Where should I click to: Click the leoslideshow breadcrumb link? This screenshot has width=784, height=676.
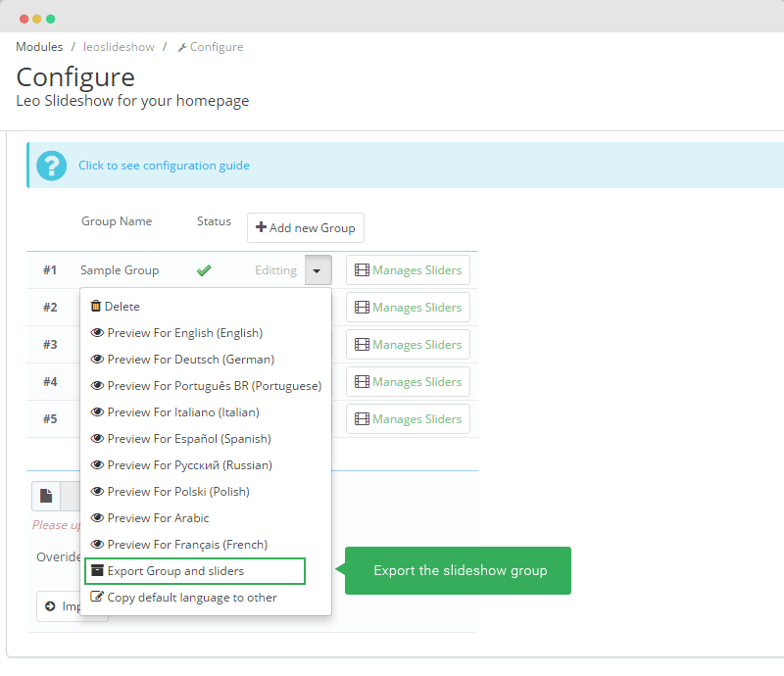(x=119, y=47)
